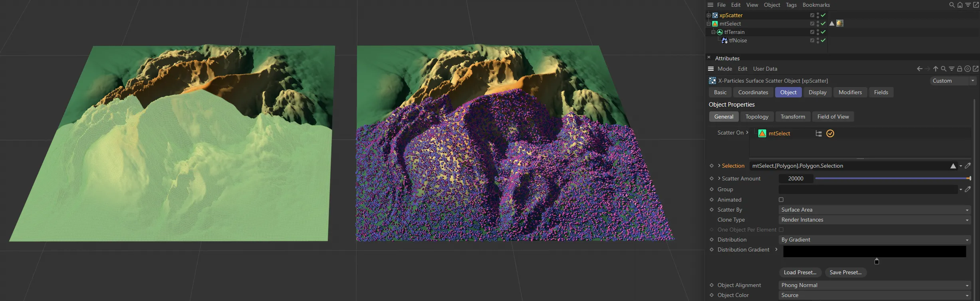Open Tags menu in Object Manager
Image resolution: width=980 pixels, height=301 pixels.
point(791,5)
